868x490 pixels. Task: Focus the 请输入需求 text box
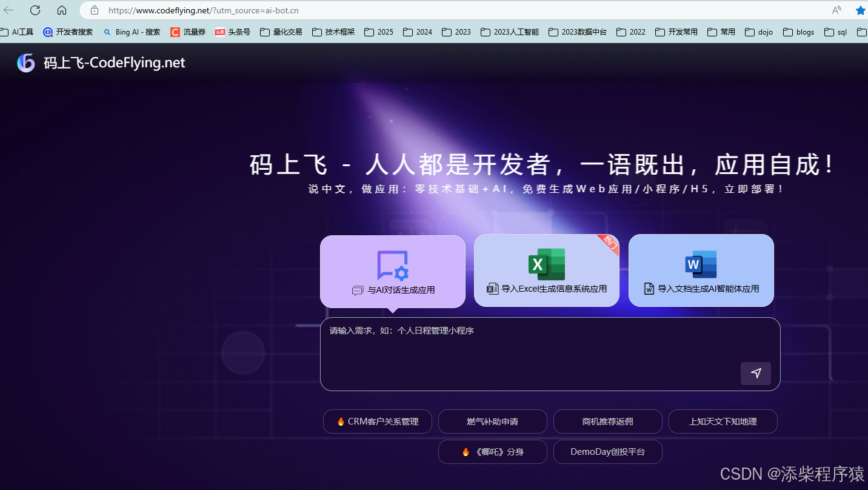pyautogui.click(x=550, y=354)
